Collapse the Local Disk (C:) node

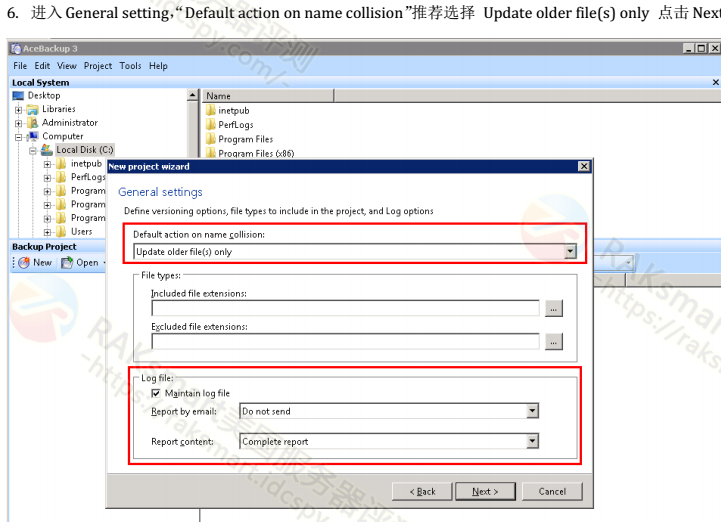[x=33, y=150]
